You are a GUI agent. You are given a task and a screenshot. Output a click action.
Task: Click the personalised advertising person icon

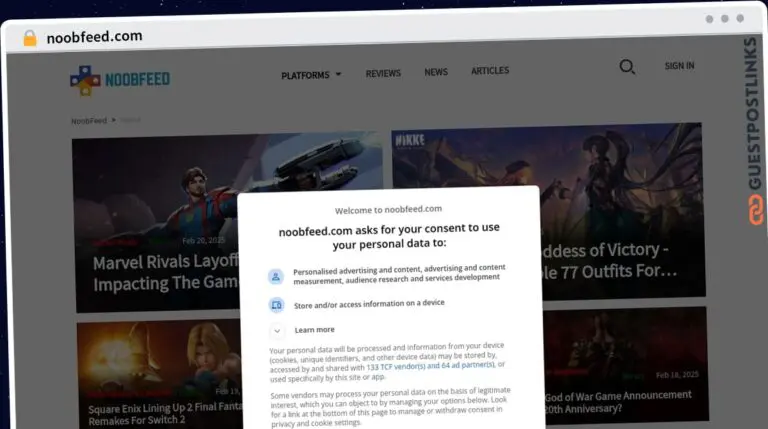coord(276,277)
